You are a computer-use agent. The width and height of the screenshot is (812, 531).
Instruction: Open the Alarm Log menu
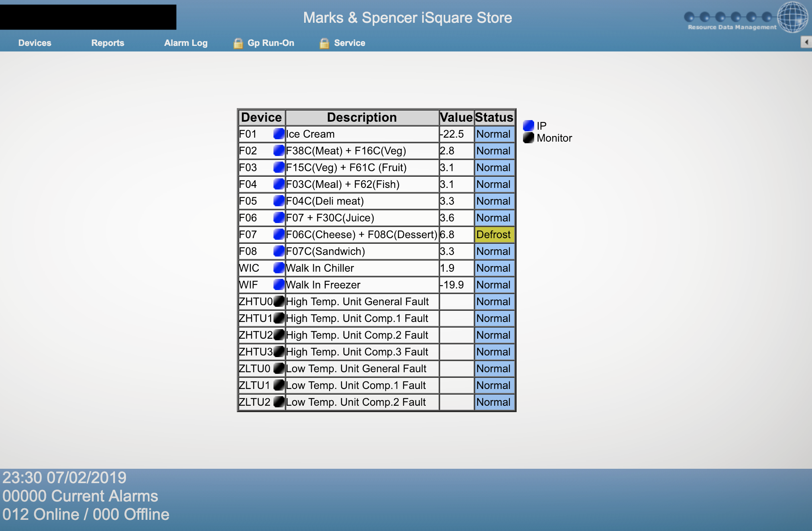point(186,43)
